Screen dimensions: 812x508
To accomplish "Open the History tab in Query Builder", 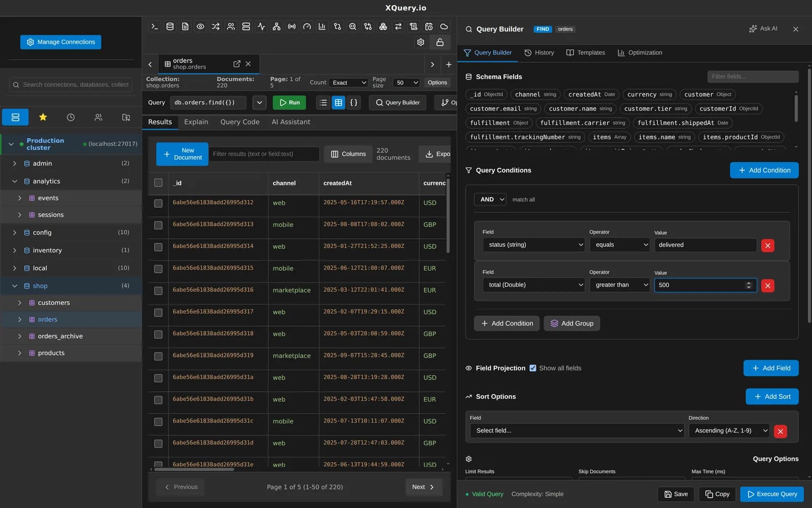I will (539, 52).
